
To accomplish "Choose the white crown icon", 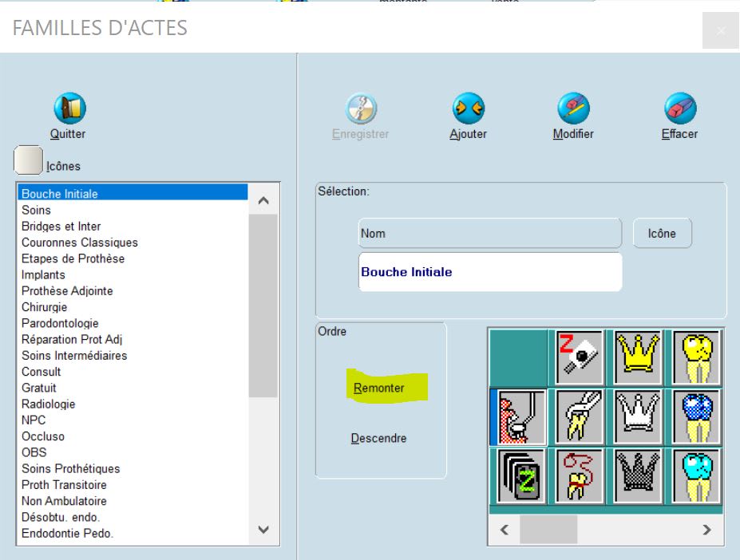I will (x=638, y=416).
